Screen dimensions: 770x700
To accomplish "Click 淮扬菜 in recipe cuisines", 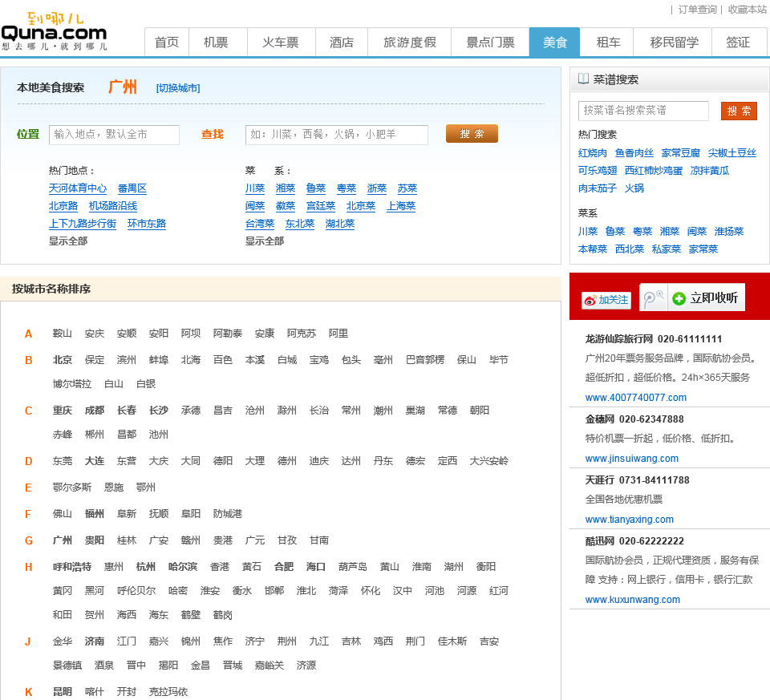I will pos(729,232).
